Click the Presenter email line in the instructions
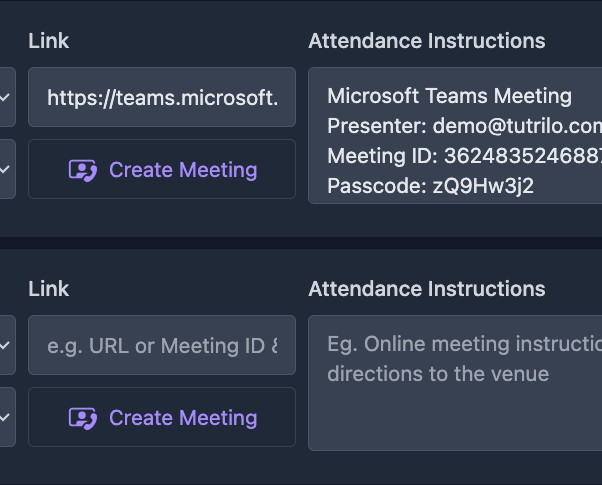The image size is (602, 485). pyautogui.click(x=465, y=126)
